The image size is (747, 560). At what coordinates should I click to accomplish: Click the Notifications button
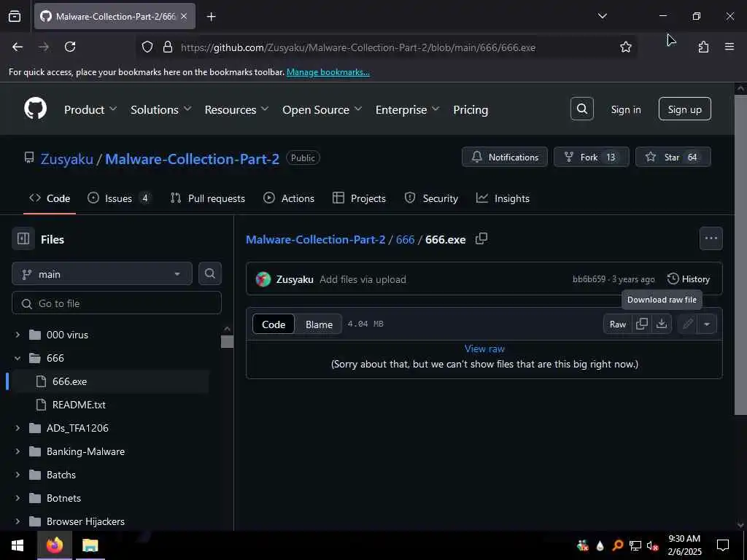click(x=505, y=157)
